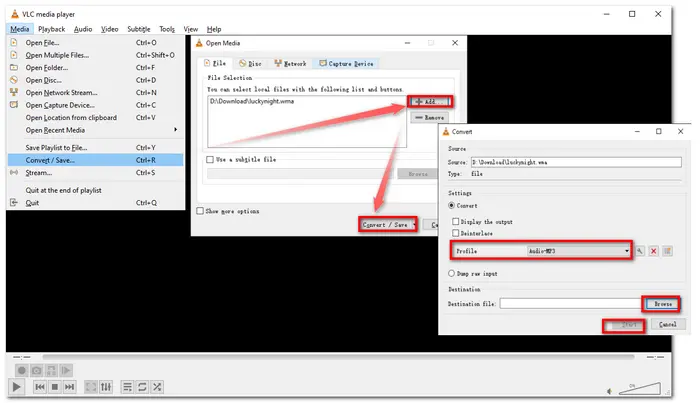Image resolution: width=700 pixels, height=403 pixels.
Task: Open the Profile dropdown showing Audio-MP3
Action: [579, 251]
